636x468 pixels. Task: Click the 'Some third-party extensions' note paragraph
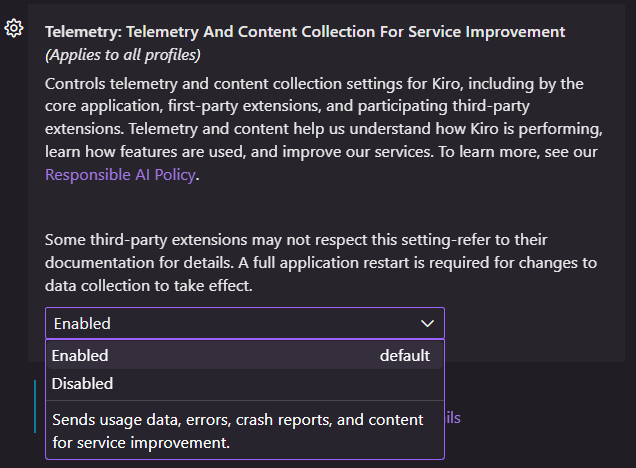click(321, 263)
